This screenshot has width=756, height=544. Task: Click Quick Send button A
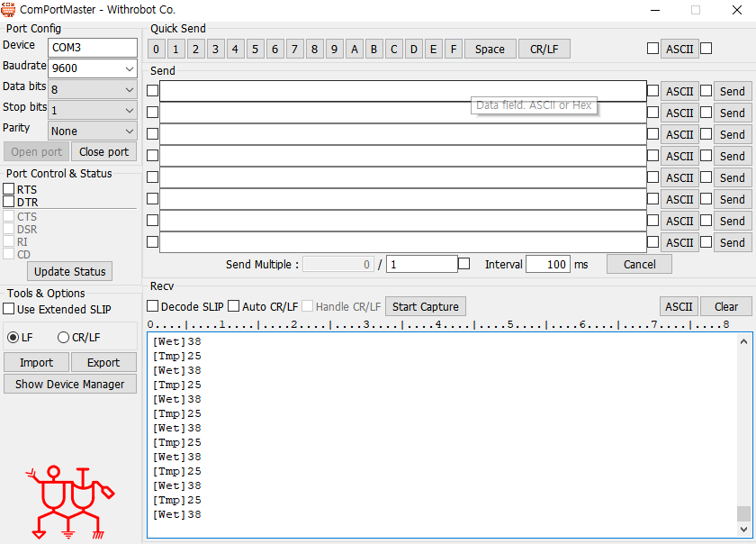(355, 49)
